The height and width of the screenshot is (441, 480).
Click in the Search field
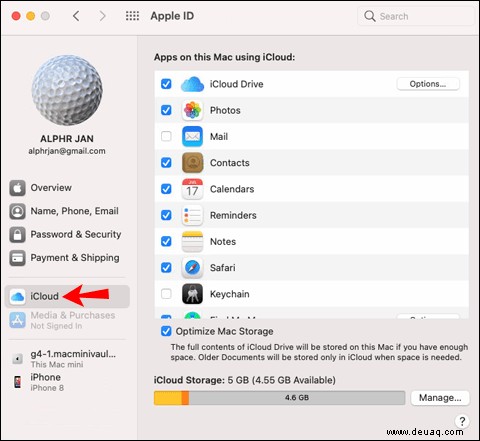[x=416, y=16]
